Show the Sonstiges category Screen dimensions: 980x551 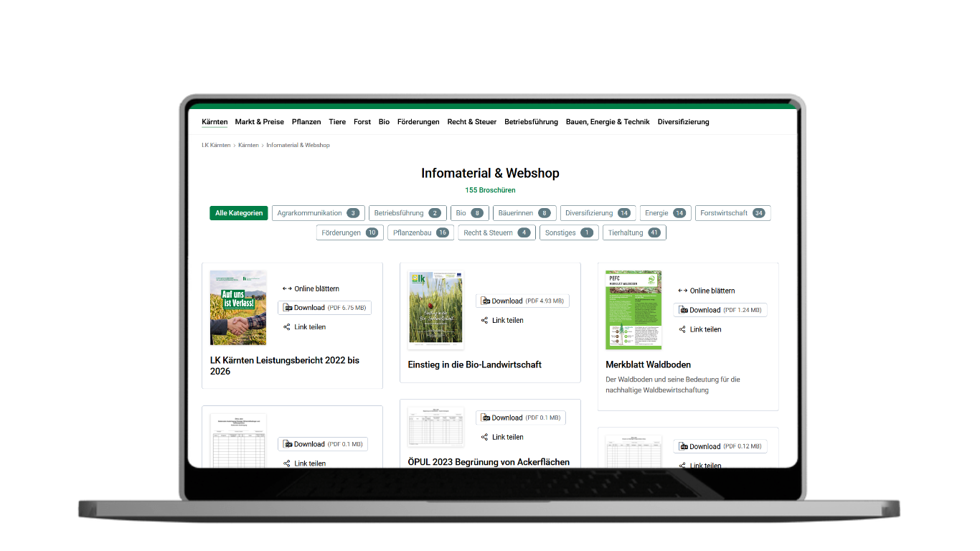tap(570, 232)
